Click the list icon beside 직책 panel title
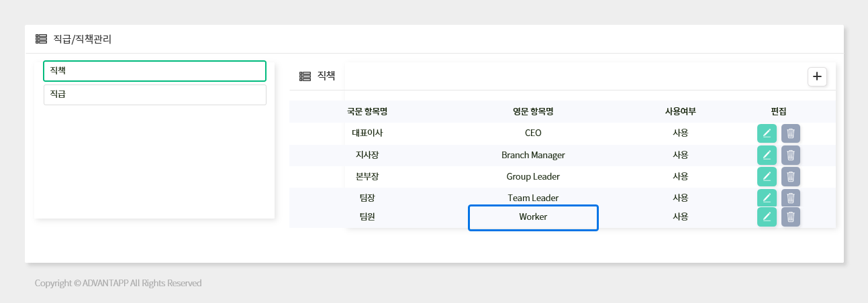 [x=305, y=76]
